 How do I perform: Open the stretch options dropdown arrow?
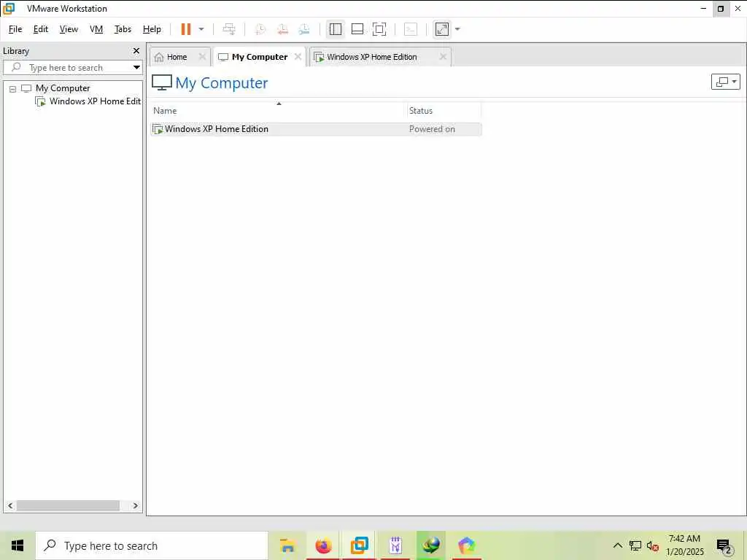[x=457, y=29]
